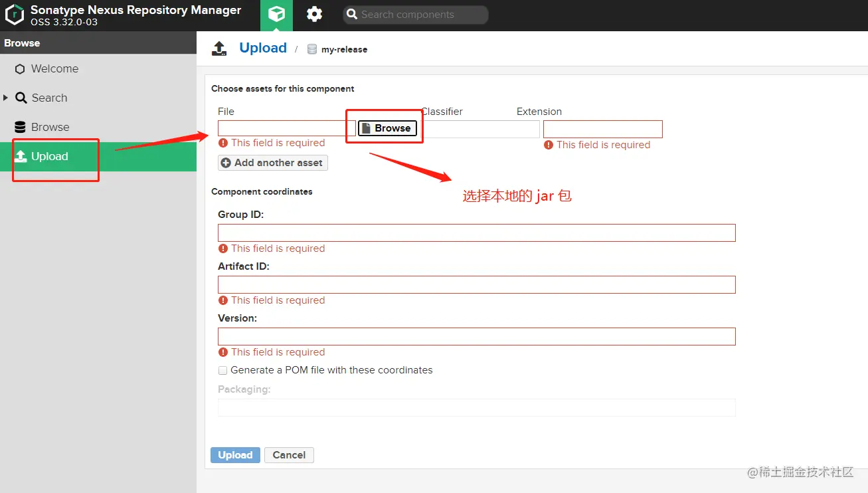This screenshot has height=493, width=868.
Task: Click the blue Upload submit button
Action: [x=235, y=455]
